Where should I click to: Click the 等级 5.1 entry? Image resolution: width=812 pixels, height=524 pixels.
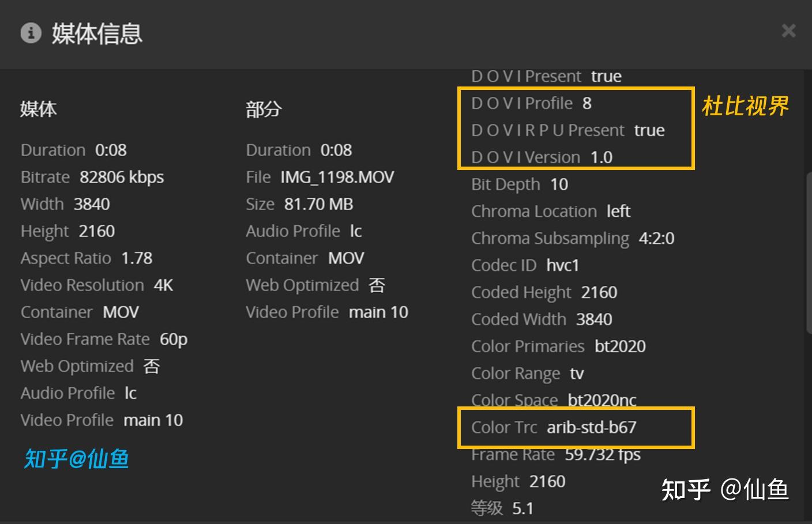(502, 508)
